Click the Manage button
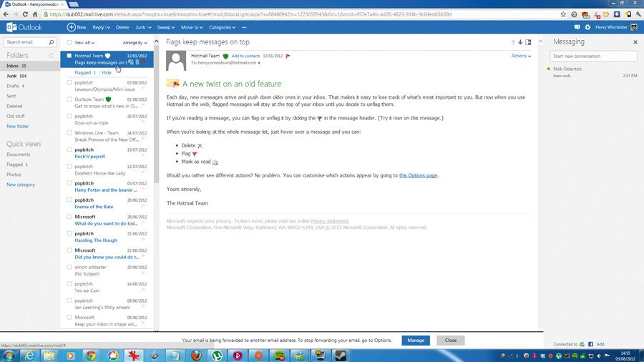Viewport: 644px width, 362px height. (416, 341)
